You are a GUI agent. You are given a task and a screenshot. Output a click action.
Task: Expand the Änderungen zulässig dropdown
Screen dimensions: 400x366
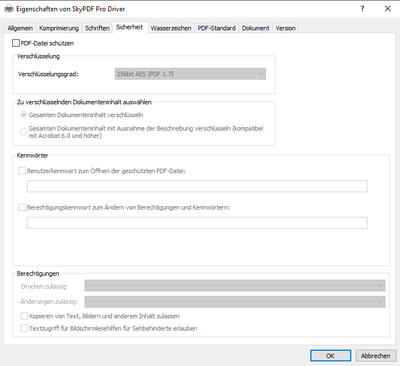pyautogui.click(x=235, y=302)
